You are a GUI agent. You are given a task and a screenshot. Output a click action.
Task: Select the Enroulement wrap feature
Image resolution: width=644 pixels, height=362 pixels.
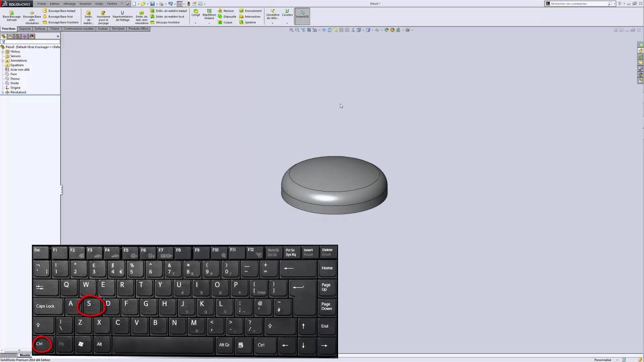click(x=251, y=11)
